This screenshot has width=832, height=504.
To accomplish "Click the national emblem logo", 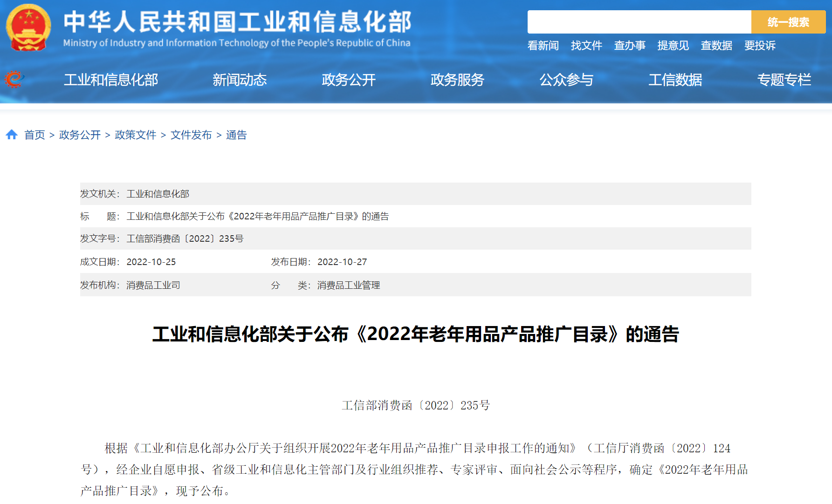I will [x=28, y=28].
